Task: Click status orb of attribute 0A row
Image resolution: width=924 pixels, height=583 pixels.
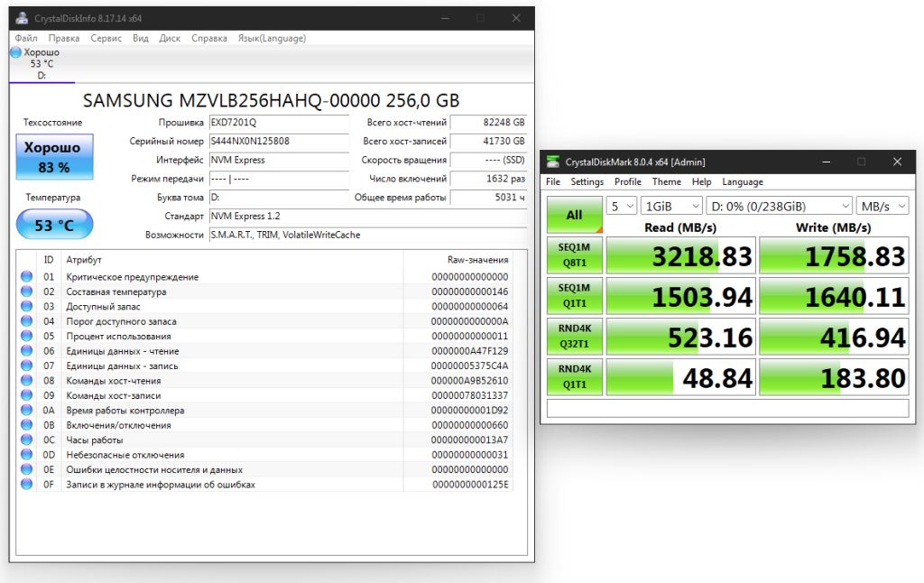Action: coord(26,410)
